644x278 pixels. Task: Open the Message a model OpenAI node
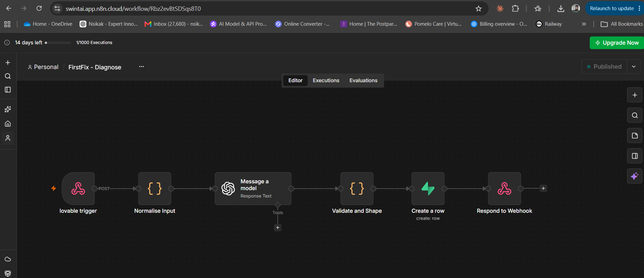coord(253,188)
